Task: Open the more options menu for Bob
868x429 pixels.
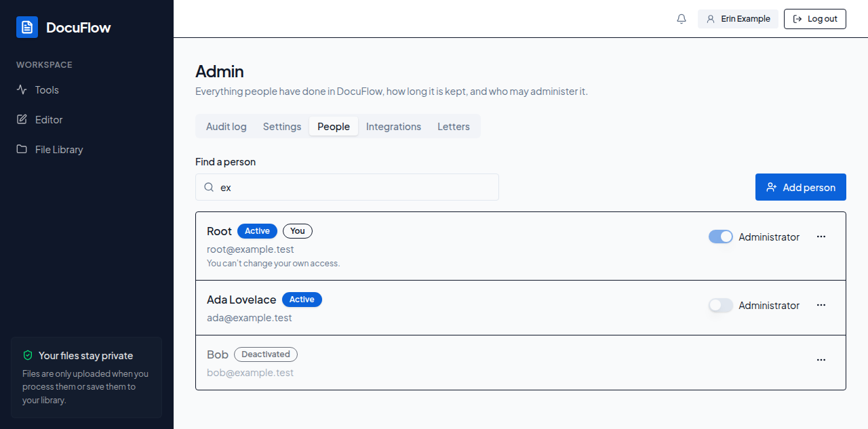Action: click(x=821, y=360)
